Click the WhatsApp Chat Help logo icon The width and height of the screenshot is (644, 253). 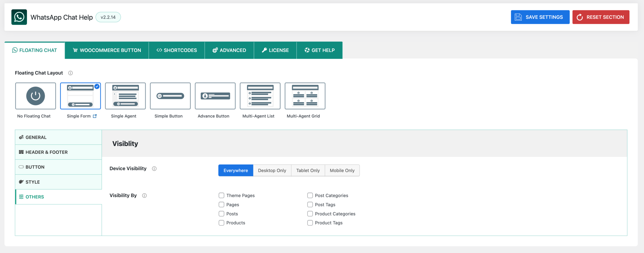(19, 17)
